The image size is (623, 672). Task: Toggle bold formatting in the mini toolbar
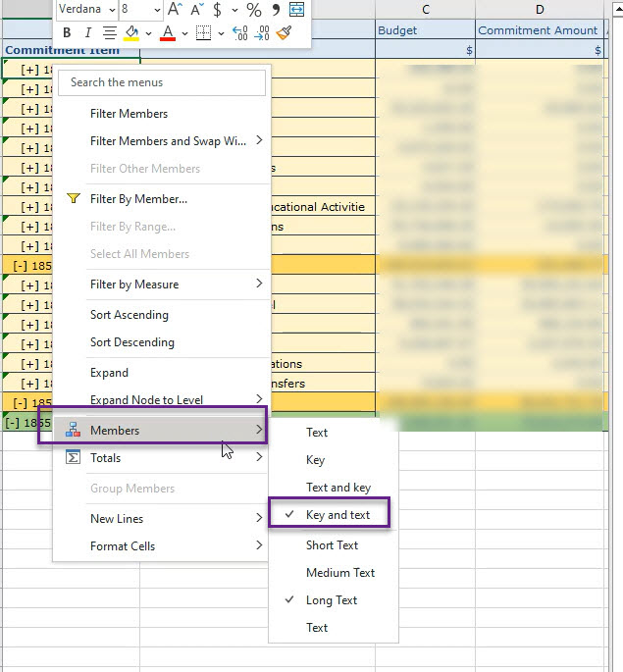67,32
